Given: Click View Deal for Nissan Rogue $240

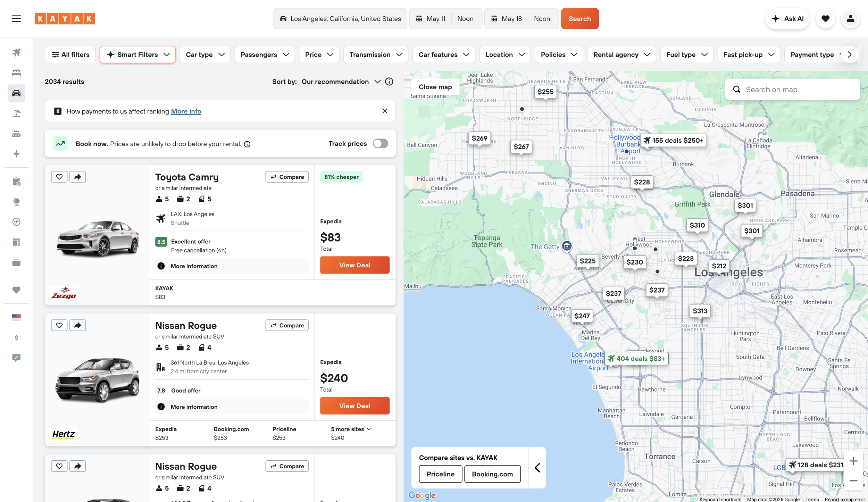Looking at the screenshot, I should click(x=354, y=406).
